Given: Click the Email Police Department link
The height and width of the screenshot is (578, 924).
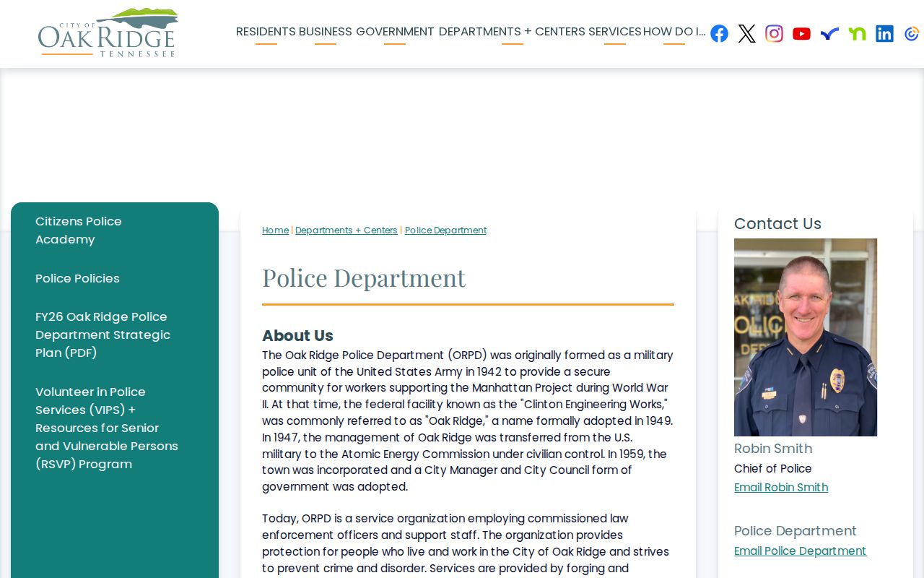Looking at the screenshot, I should 800,551.
